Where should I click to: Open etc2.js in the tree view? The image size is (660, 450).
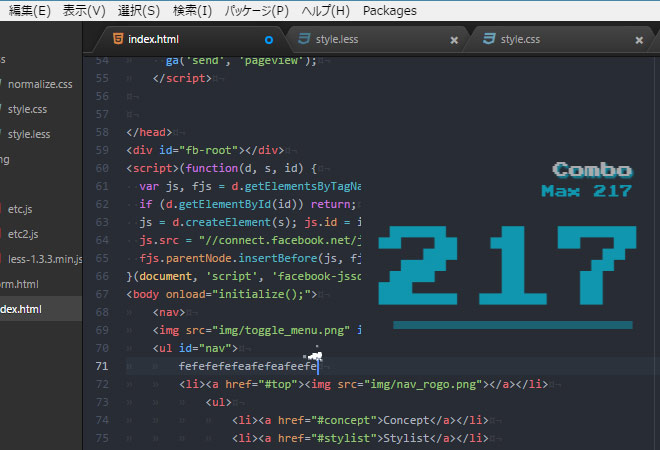pos(23,234)
